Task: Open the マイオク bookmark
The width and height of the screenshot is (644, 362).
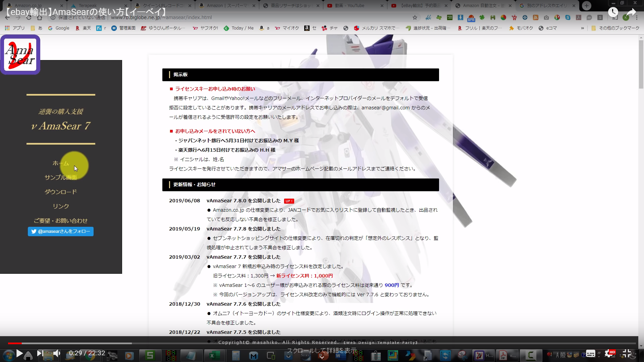Action: pyautogui.click(x=287, y=28)
